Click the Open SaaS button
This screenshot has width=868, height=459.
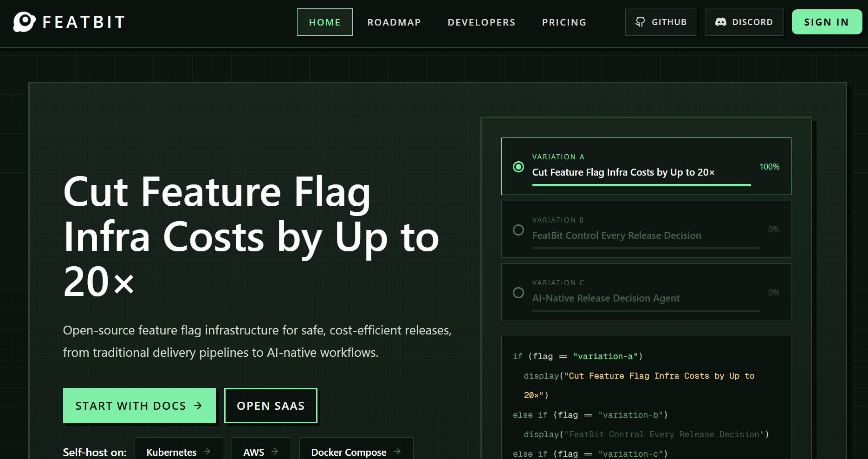coord(271,406)
